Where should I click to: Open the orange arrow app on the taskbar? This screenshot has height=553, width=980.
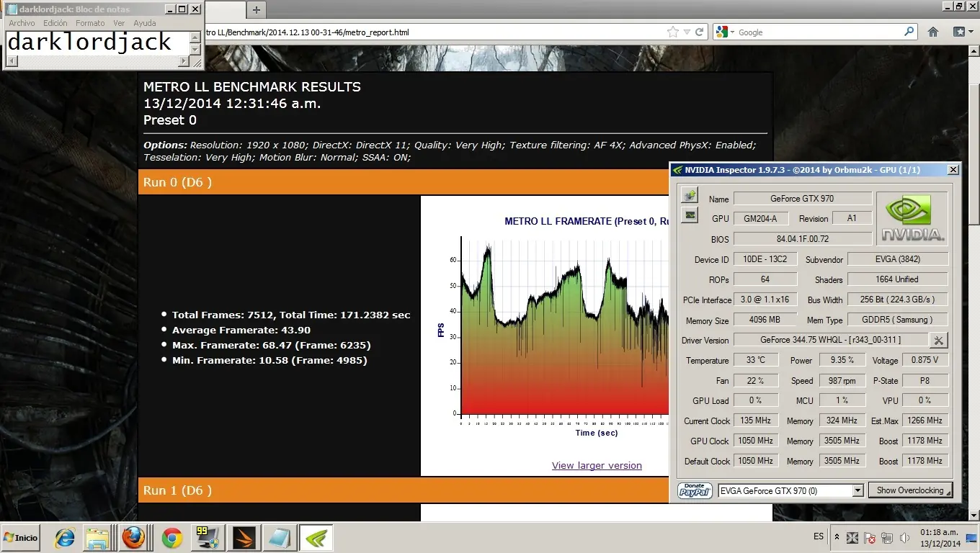pos(243,538)
